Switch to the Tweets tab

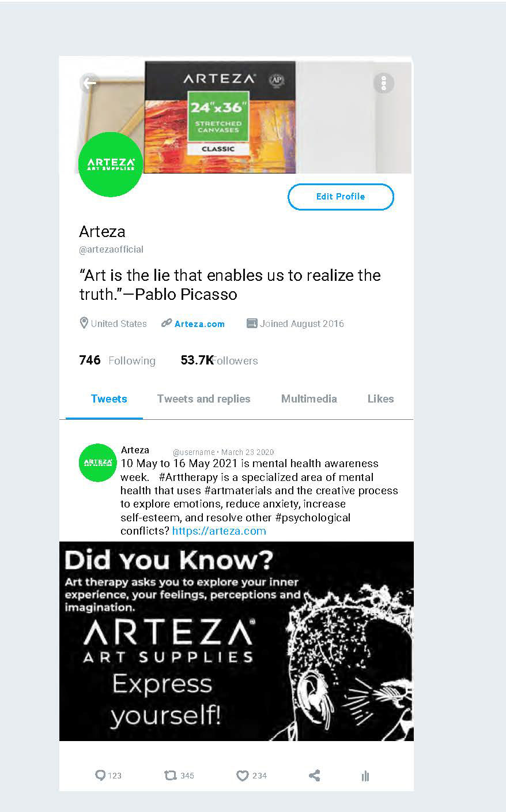[x=109, y=399]
